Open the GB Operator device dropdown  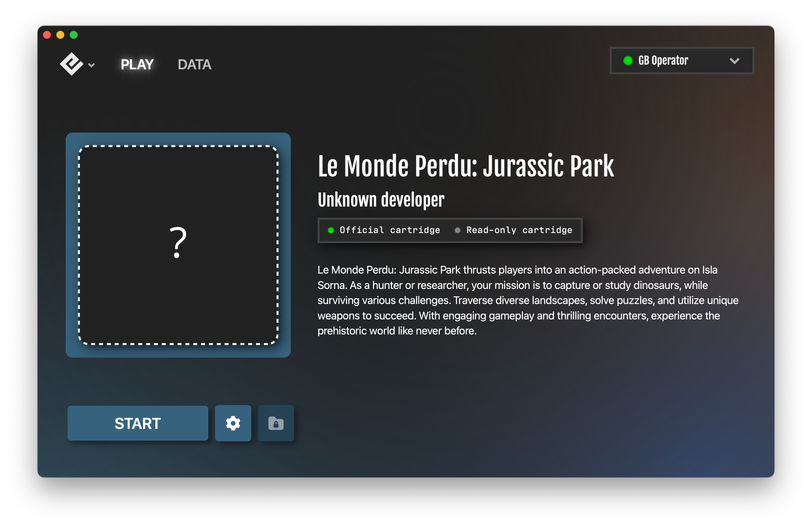pos(682,61)
